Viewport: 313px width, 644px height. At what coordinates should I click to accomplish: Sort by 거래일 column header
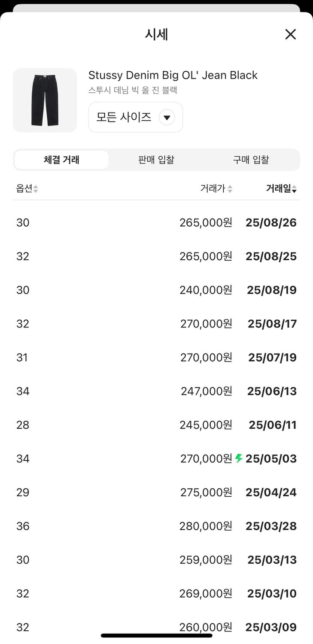281,188
